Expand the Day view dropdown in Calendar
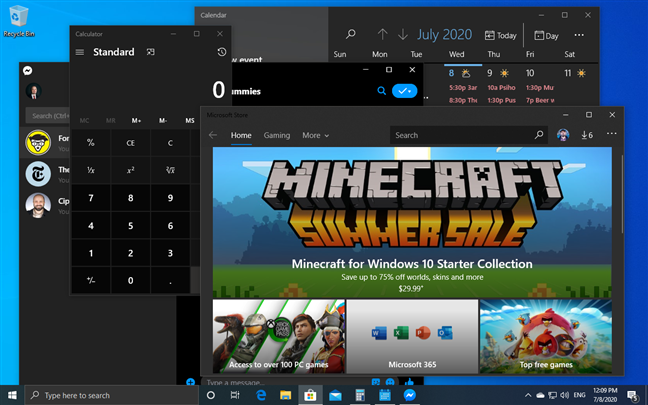This screenshot has width=648, height=405. 548,35
